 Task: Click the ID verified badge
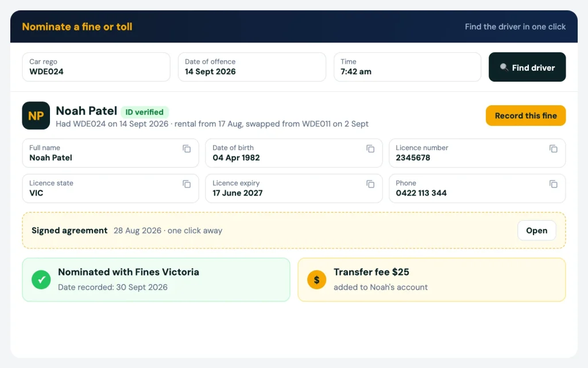[144, 112]
